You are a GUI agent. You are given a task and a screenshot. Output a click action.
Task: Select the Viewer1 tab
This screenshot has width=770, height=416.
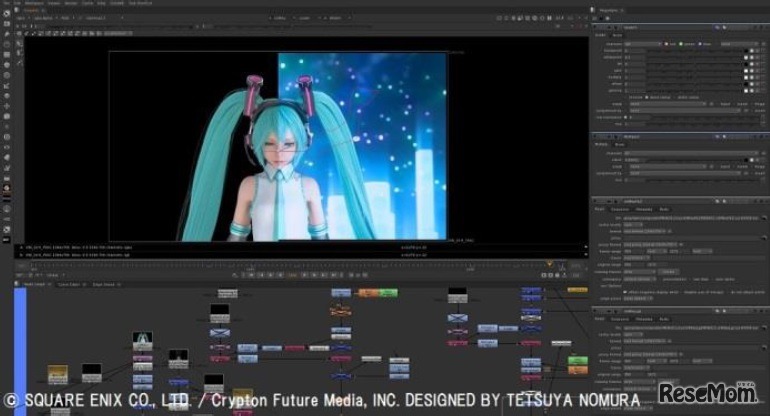point(31,10)
